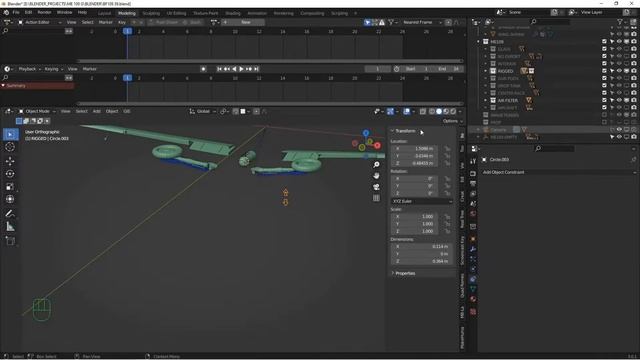
Task: Click New action button
Action: [246, 22]
